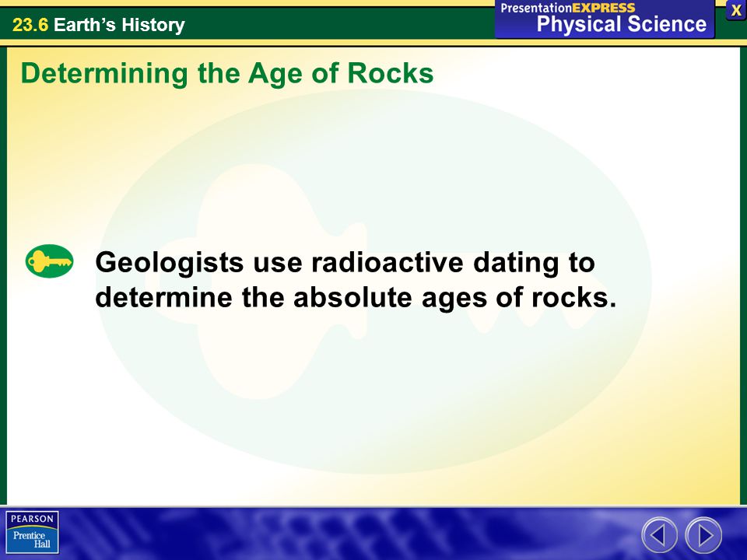Click the 'Geologists use radioactive dating to' line

click(345, 263)
